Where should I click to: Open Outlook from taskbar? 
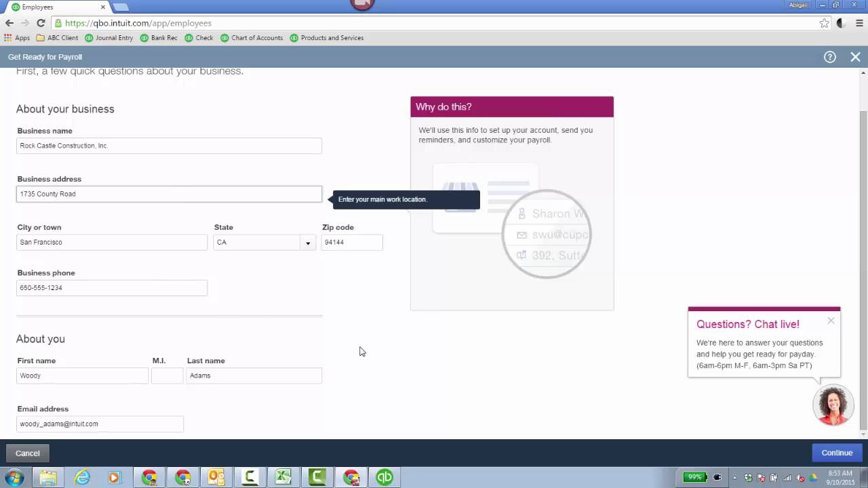pyautogui.click(x=216, y=477)
